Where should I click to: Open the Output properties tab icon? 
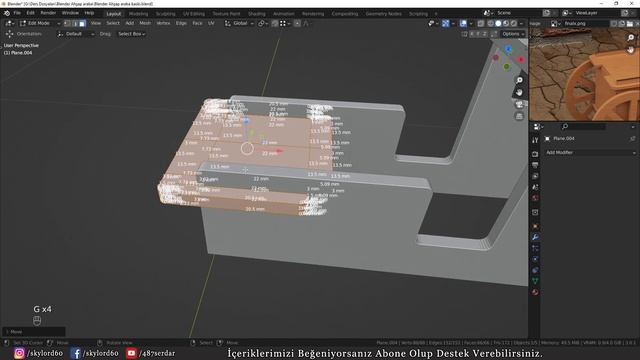click(x=535, y=165)
